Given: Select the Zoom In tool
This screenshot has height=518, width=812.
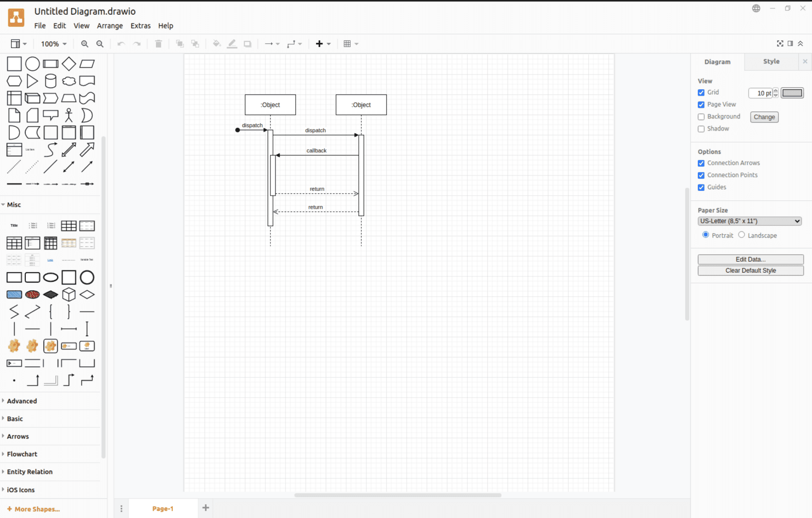Looking at the screenshot, I should tap(85, 43).
